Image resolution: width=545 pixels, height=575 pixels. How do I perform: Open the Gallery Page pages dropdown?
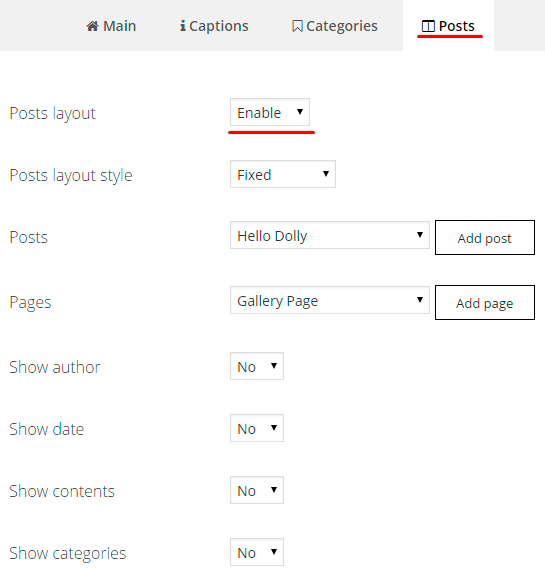pos(330,300)
